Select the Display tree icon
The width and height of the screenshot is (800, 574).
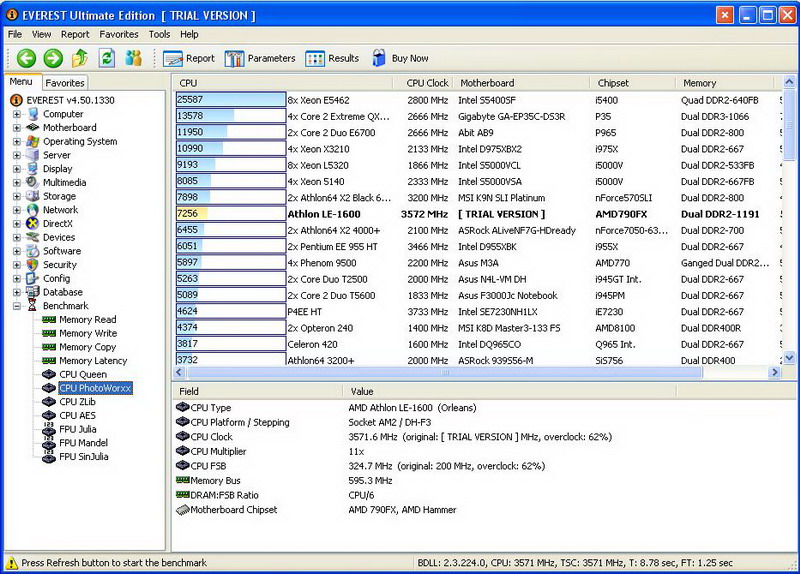tap(33, 169)
